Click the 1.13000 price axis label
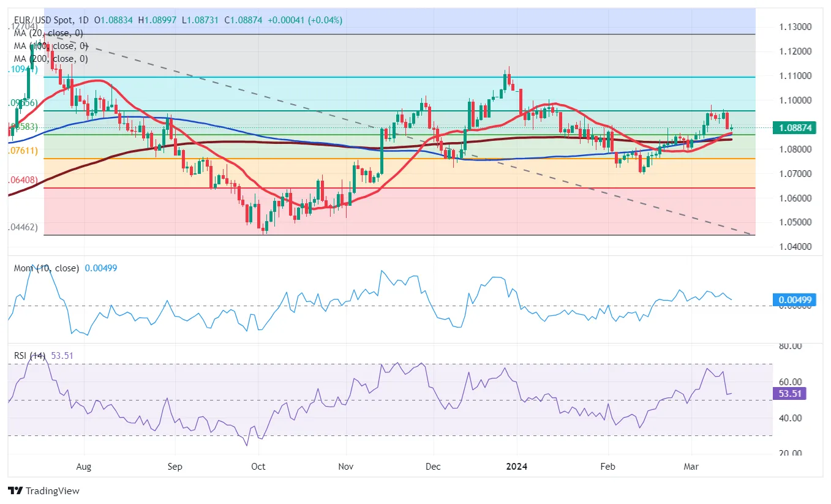This screenshot has height=504, width=831. pos(795,27)
